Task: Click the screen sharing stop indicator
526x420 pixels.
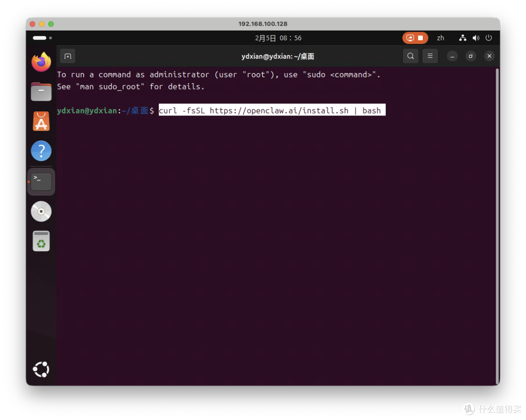Action: (415, 38)
